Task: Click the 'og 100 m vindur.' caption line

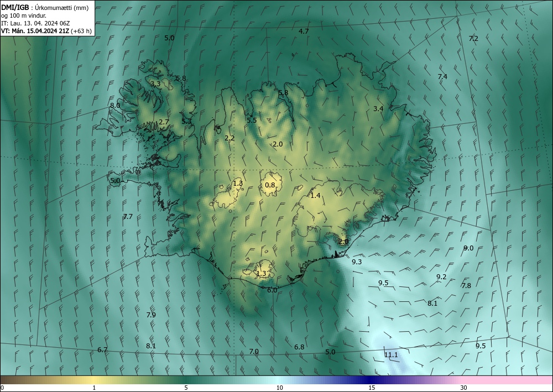Action: pyautogui.click(x=24, y=15)
